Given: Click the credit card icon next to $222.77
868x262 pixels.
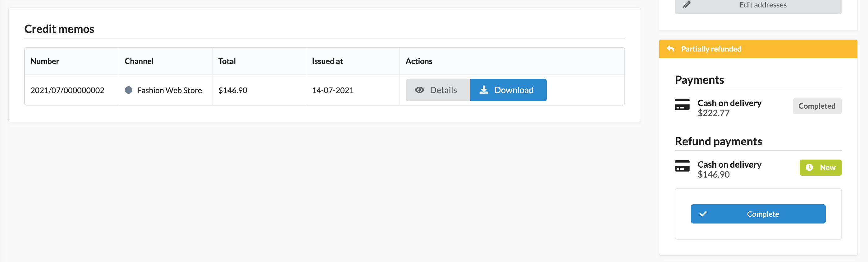Looking at the screenshot, I should pyautogui.click(x=682, y=105).
